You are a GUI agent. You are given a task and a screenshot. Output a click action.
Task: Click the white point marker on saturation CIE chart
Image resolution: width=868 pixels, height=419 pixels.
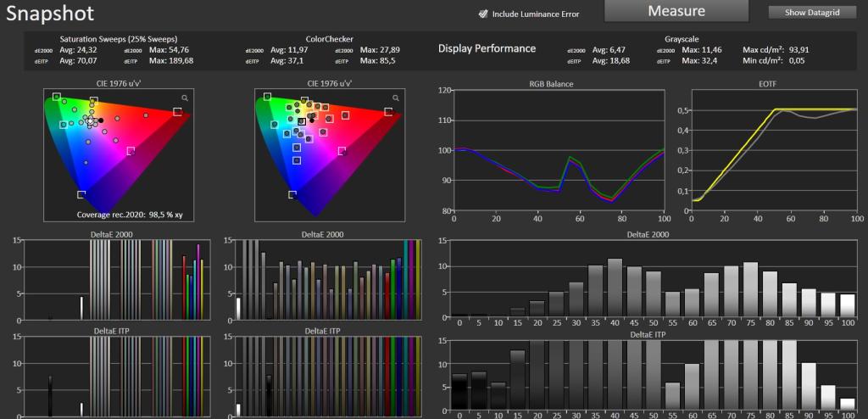[90, 120]
